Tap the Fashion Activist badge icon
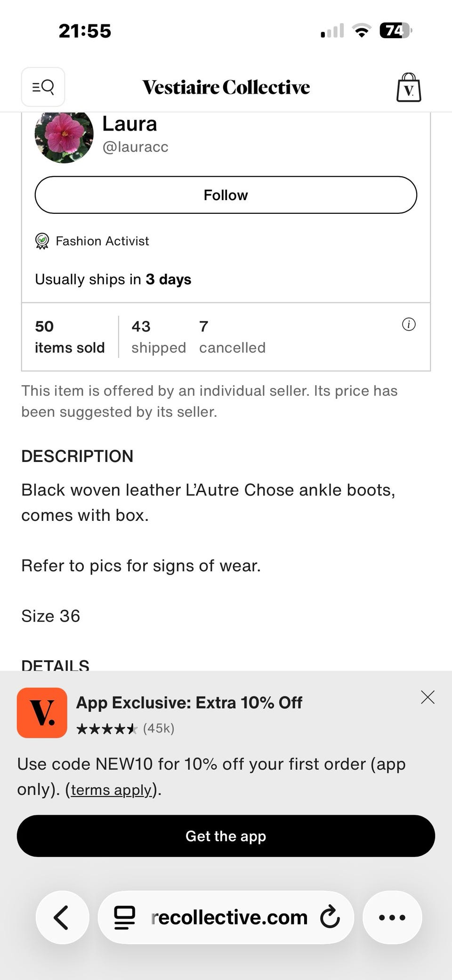Screen dimensions: 452x980 42,241
